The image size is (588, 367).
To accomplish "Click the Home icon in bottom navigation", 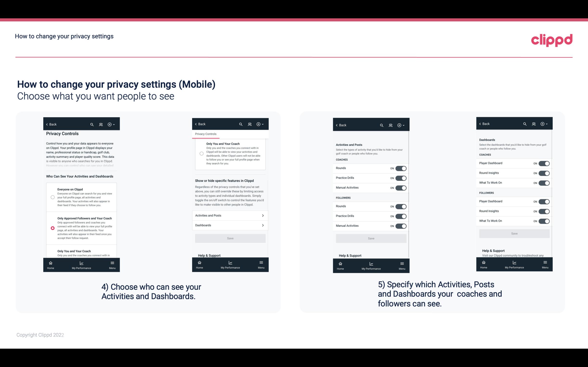I will 50,263.
